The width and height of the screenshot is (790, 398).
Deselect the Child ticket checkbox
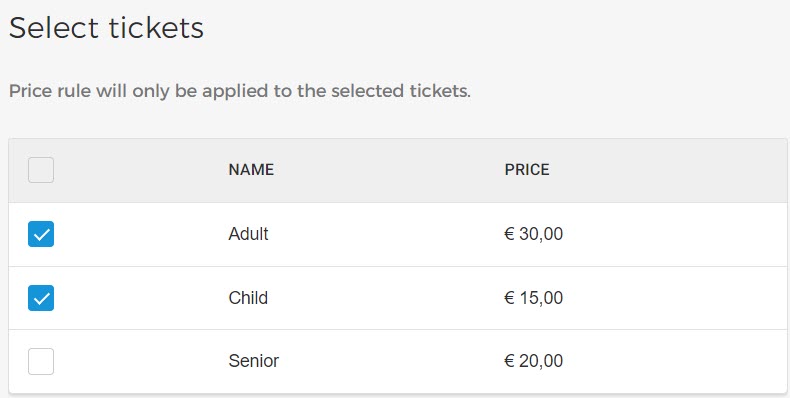point(41,298)
